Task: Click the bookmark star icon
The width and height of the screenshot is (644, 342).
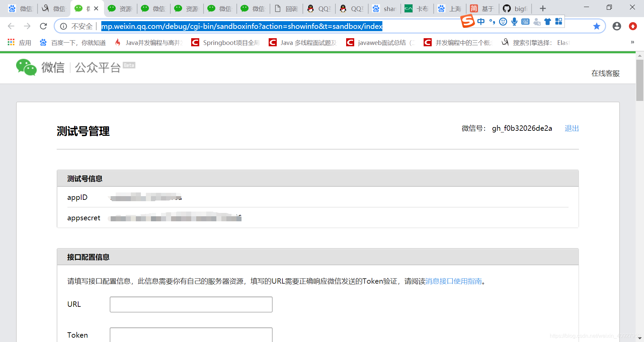Action: click(x=596, y=26)
